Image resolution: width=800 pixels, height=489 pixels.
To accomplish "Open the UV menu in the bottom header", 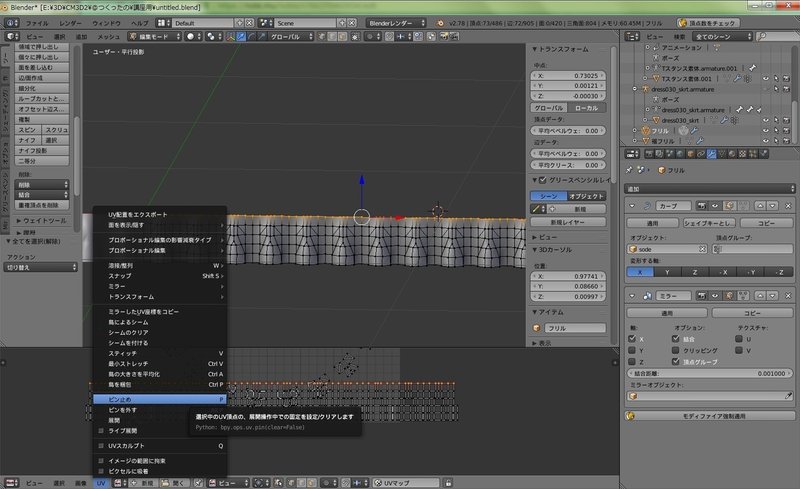I will coord(101,482).
